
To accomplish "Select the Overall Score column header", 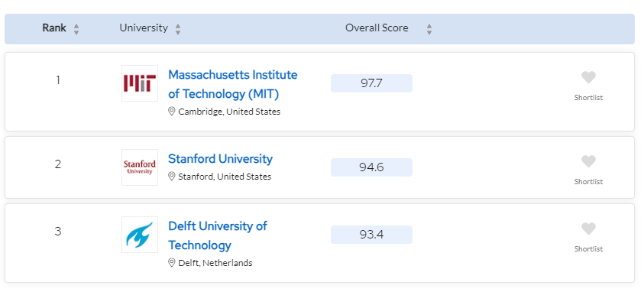I will 377,28.
